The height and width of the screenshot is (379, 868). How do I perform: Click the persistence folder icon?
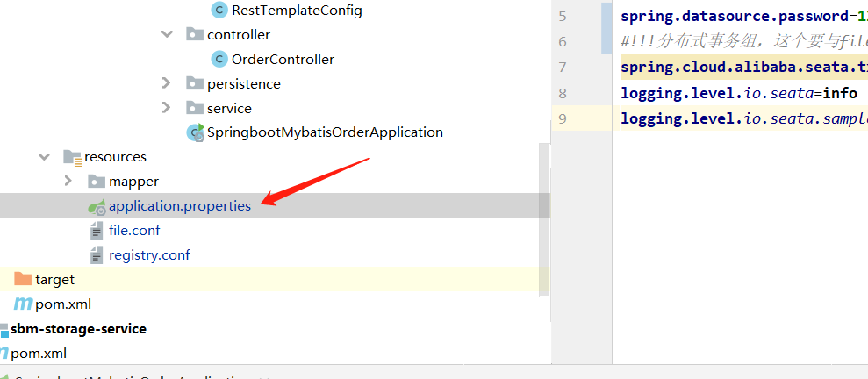(x=194, y=83)
